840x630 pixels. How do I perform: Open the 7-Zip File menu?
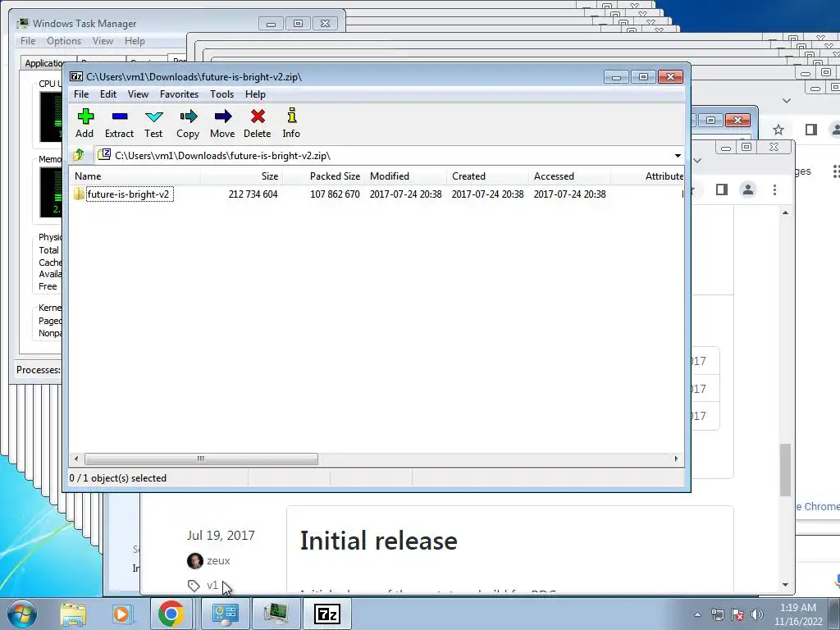pos(81,94)
